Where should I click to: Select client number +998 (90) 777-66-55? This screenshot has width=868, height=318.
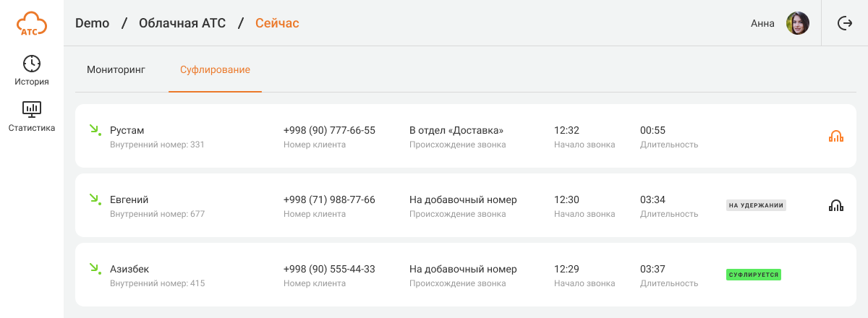tap(329, 130)
